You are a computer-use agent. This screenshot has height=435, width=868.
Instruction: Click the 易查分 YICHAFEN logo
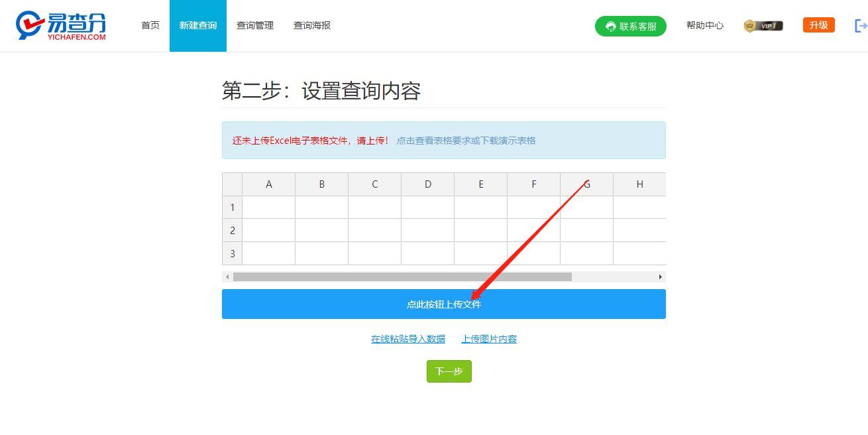coord(60,25)
